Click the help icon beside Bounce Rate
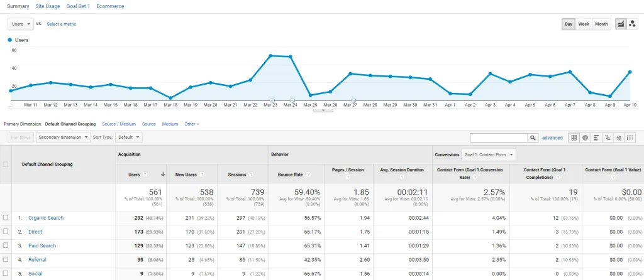 (x=308, y=175)
